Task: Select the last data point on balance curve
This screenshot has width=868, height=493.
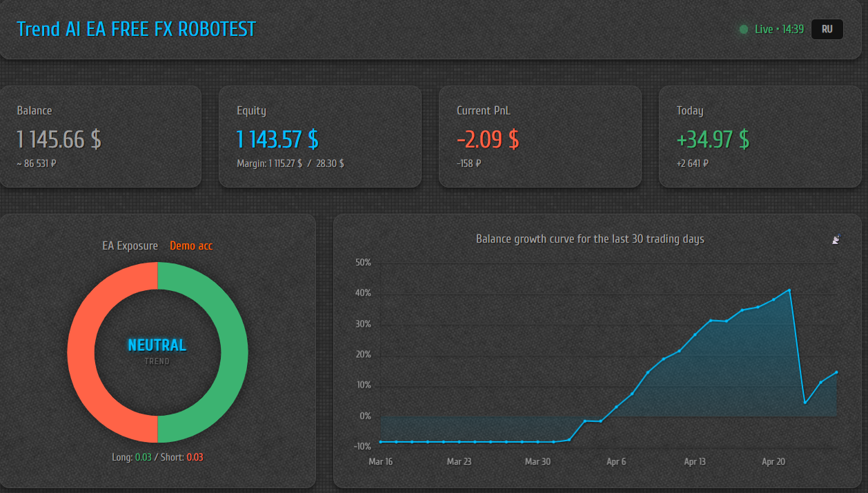Action: 836,372
